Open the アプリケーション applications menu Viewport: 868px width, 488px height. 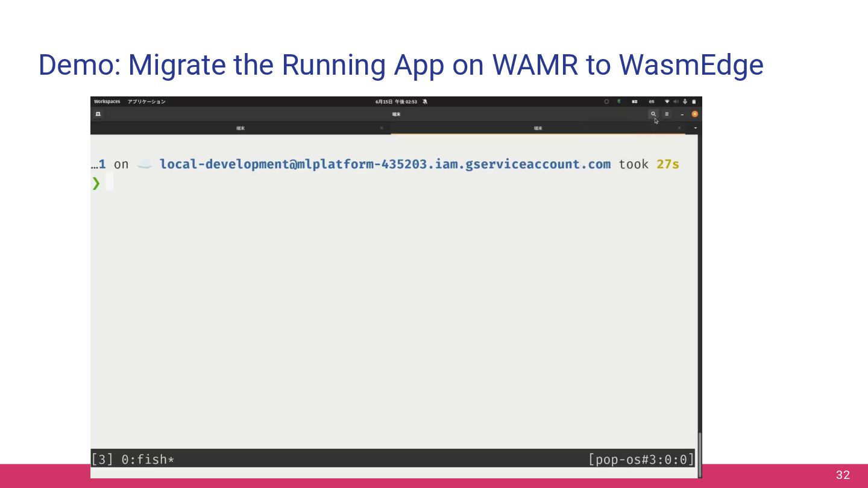pos(146,102)
